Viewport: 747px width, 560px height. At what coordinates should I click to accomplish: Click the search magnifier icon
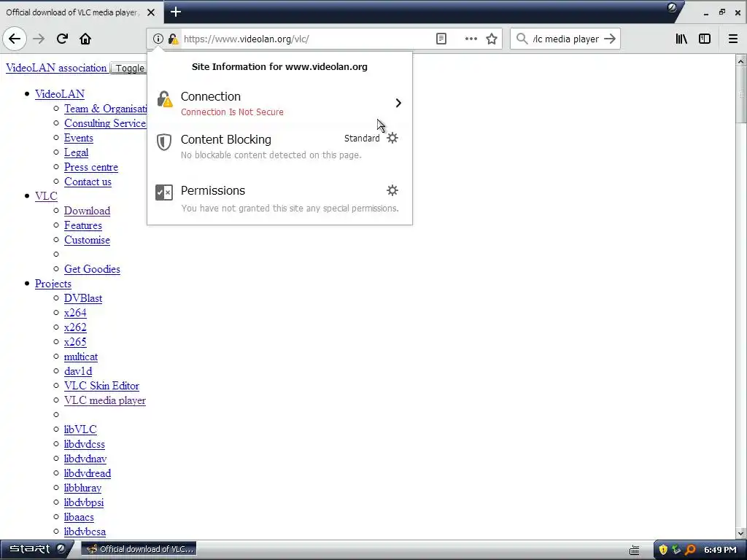pyautogui.click(x=522, y=39)
